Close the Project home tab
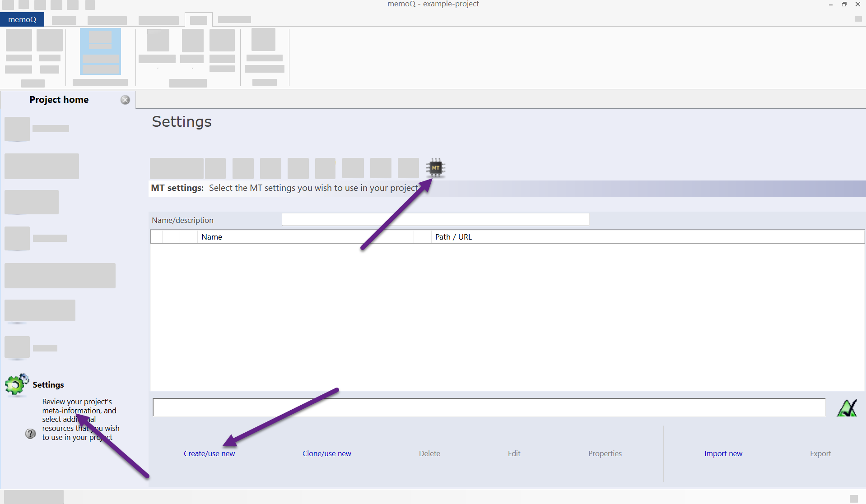Image resolution: width=866 pixels, height=504 pixels. pyautogui.click(x=125, y=100)
